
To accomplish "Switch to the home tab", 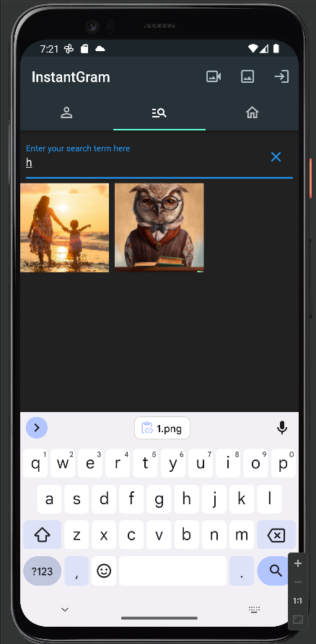I will pyautogui.click(x=252, y=112).
